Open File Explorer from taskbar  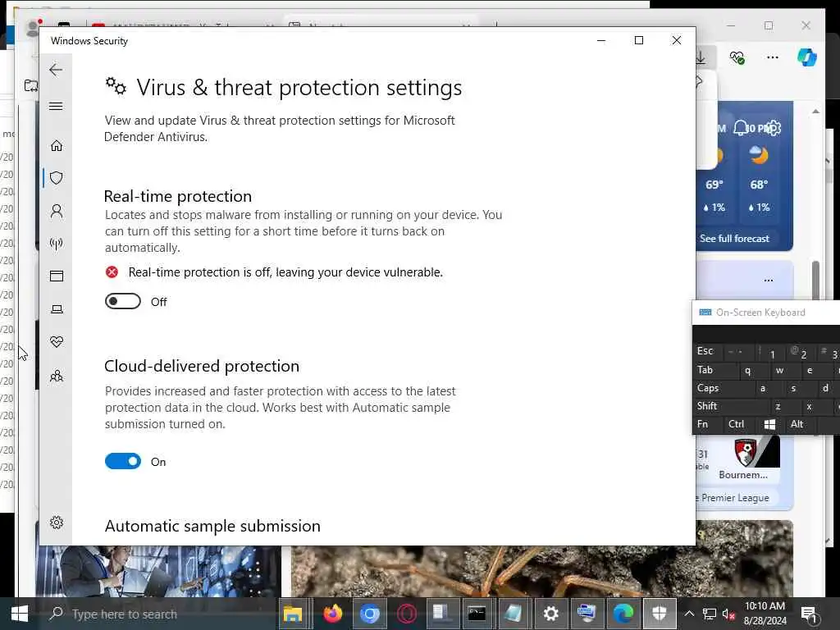coord(293,614)
